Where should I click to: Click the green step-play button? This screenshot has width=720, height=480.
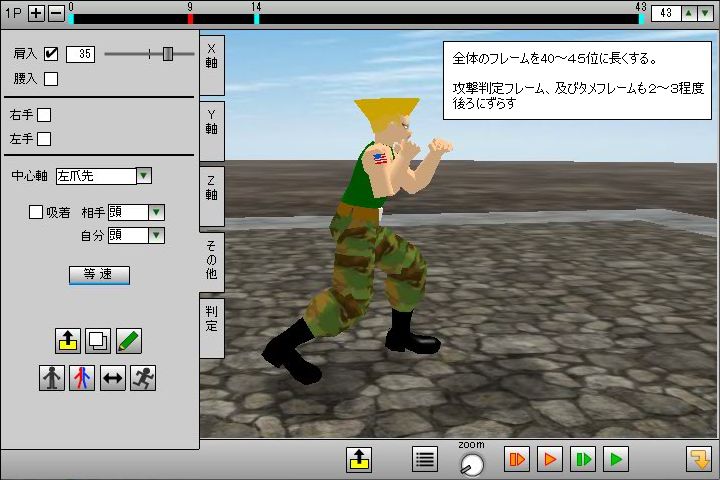[583, 459]
